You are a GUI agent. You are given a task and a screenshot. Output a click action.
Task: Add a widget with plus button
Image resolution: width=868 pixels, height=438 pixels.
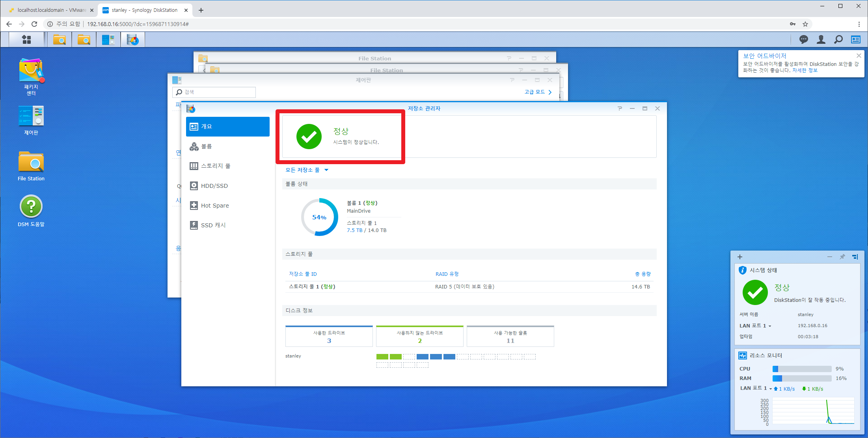pyautogui.click(x=740, y=257)
